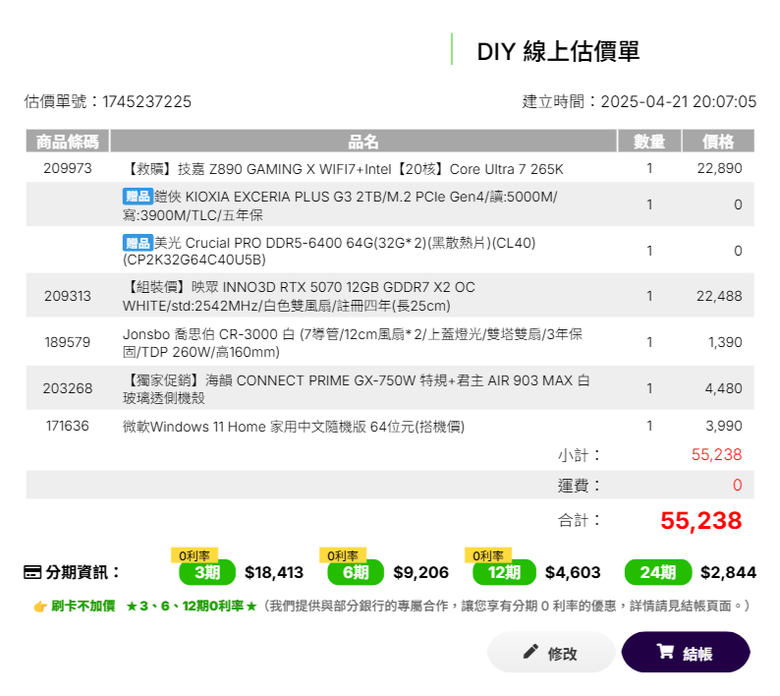Click the Crucial PRO DDR5-6400 64G item

pos(329,251)
